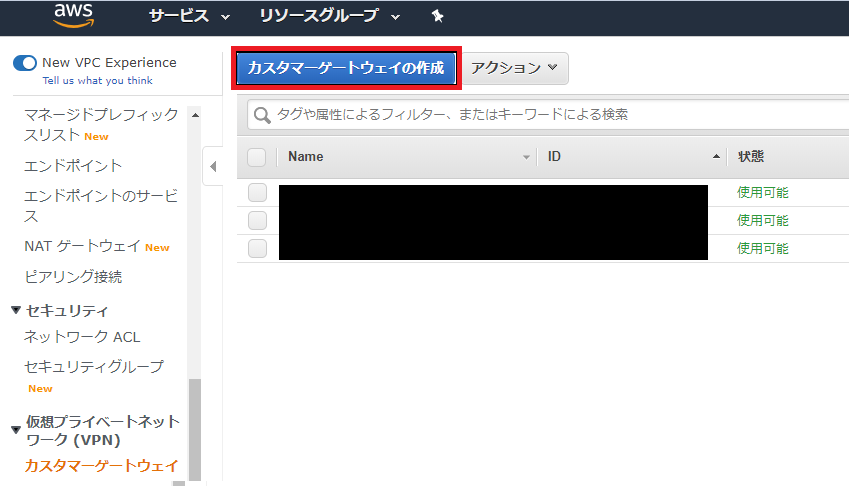Screen dimensions: 849x486
Task: Open ネットワーク ACL in sidebar
Action: [82, 337]
